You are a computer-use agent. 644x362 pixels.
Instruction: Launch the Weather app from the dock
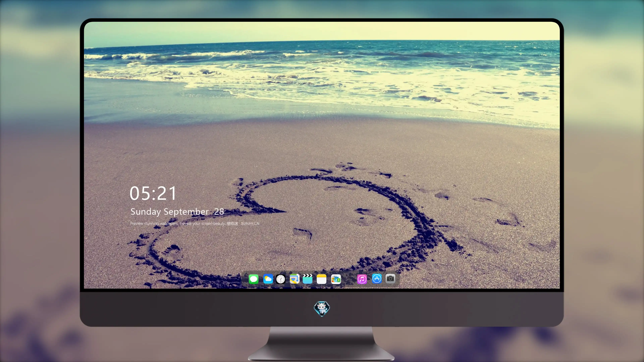click(x=268, y=279)
